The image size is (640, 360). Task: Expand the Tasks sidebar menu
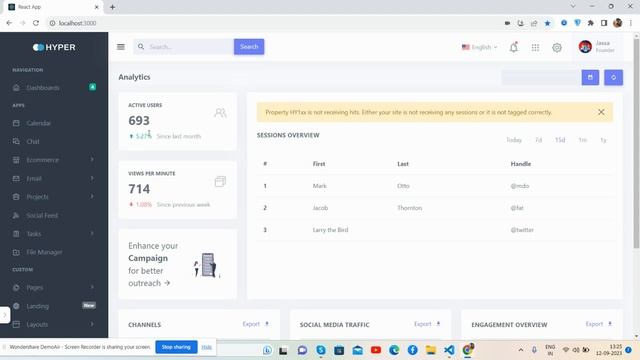pyautogui.click(x=54, y=234)
